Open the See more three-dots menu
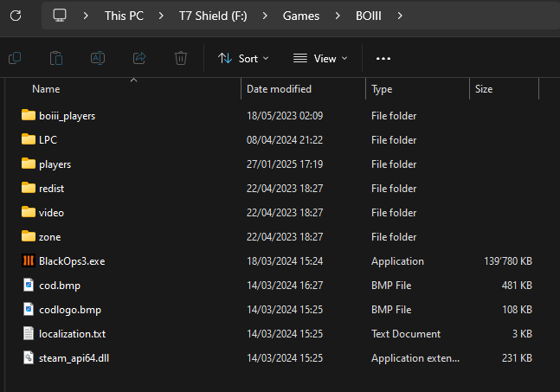 pos(383,58)
